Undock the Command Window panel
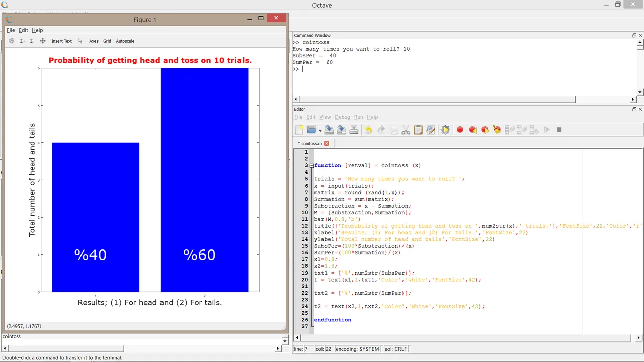This screenshot has height=362, width=644. [634, 35]
